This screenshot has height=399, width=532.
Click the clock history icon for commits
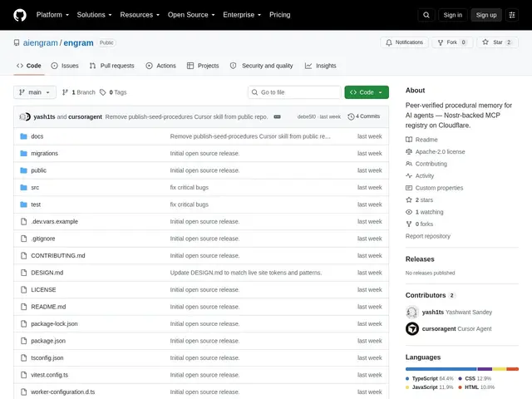pyautogui.click(x=351, y=116)
